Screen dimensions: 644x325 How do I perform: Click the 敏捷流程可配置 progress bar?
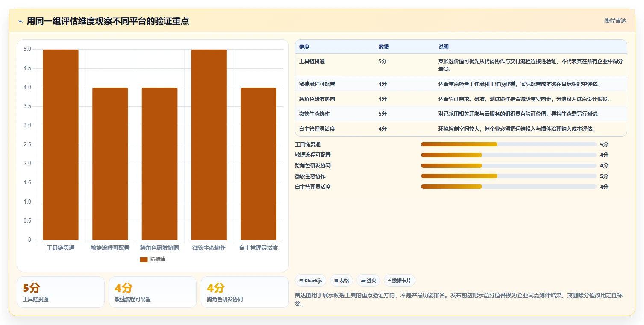[509, 155]
